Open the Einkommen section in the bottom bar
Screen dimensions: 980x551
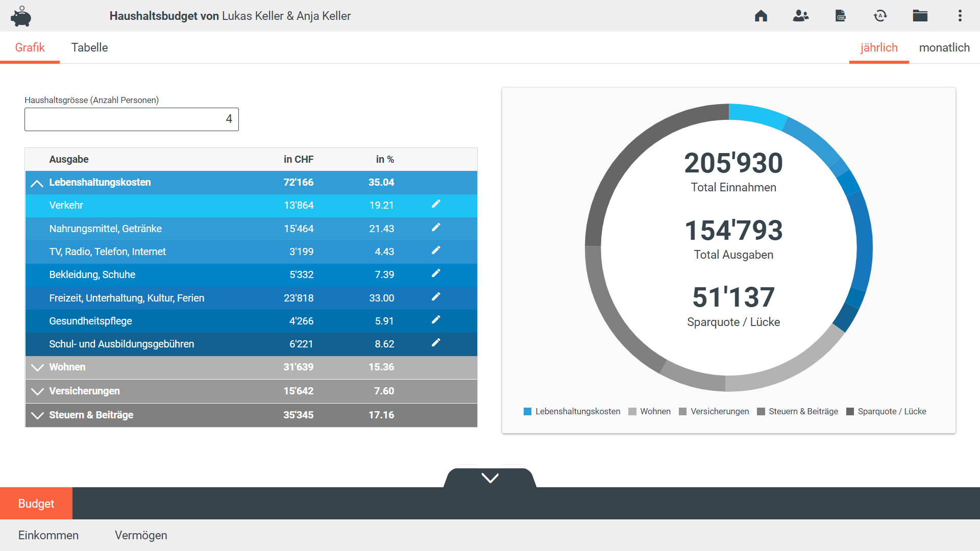point(48,535)
